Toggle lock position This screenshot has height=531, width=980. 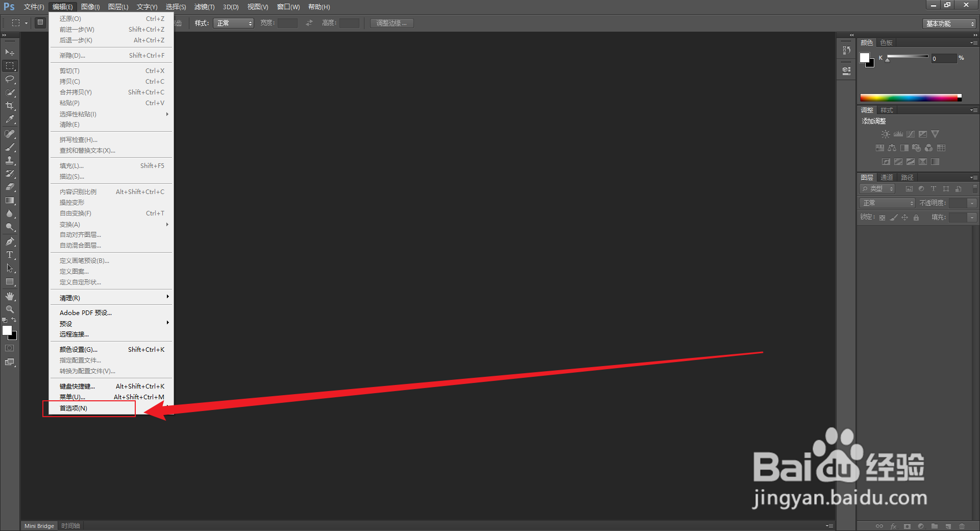(905, 218)
